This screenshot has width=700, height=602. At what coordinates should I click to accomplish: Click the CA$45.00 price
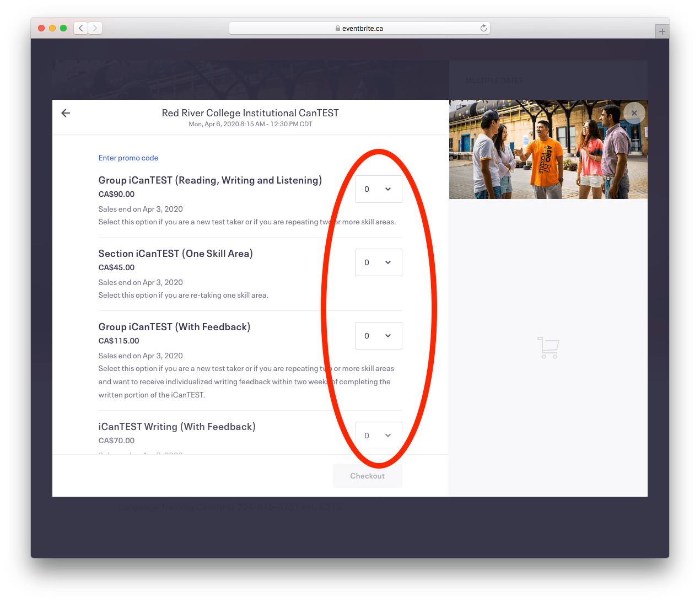click(116, 267)
